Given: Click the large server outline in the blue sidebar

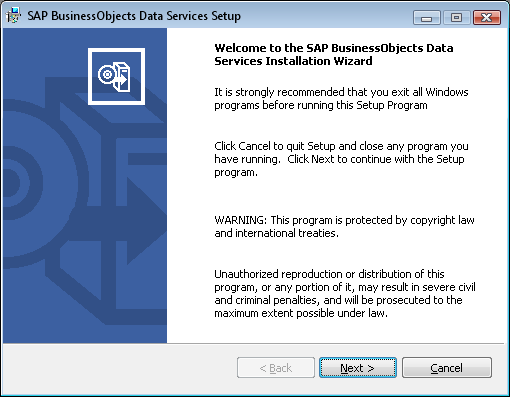Looking at the screenshot, I should pos(107,200).
